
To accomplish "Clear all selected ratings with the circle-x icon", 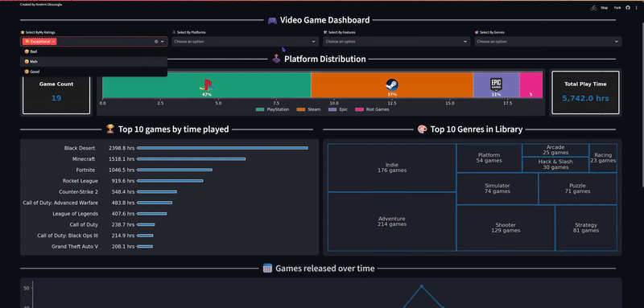I will point(156,42).
